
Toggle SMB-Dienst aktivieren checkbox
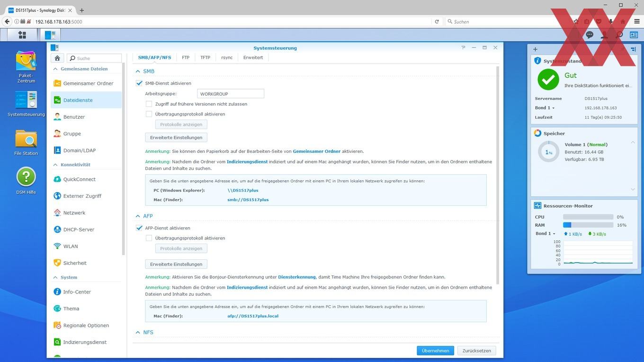139,83
